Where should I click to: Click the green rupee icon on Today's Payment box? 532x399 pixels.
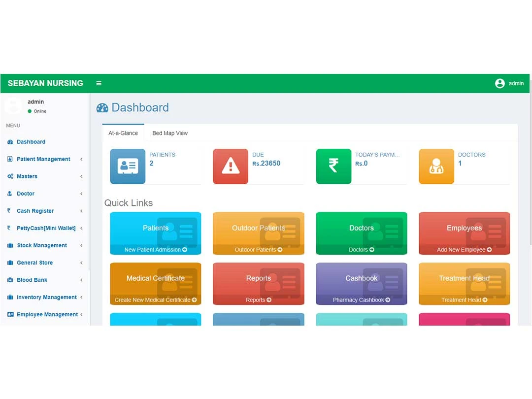tap(333, 166)
